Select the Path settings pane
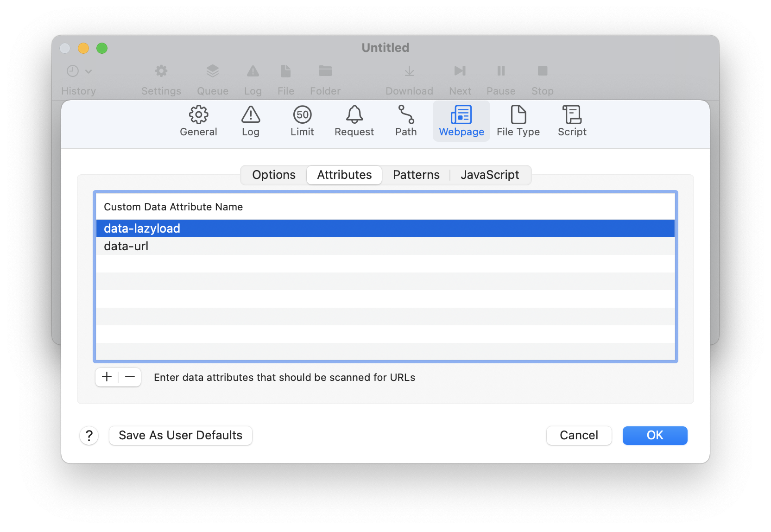 [x=405, y=121]
